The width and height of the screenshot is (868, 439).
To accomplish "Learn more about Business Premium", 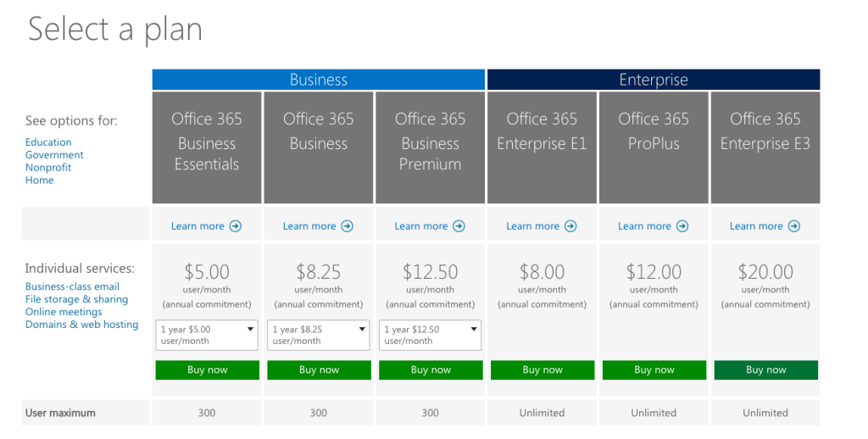I will pyautogui.click(x=421, y=226).
